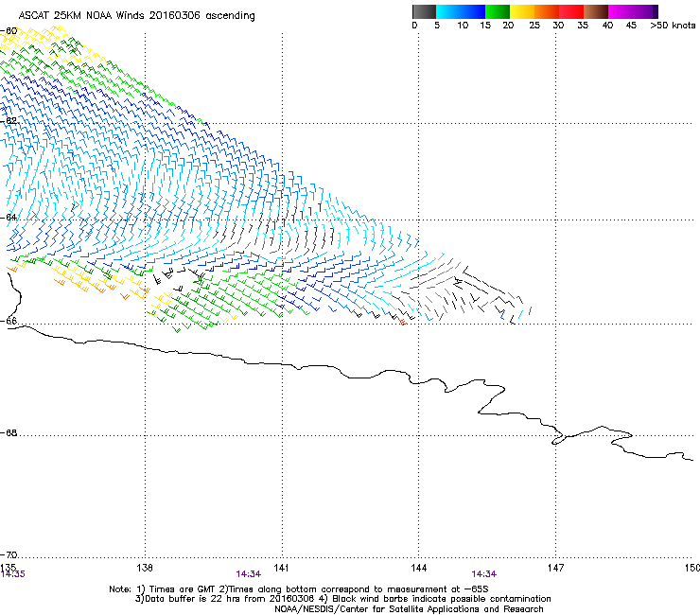The height and width of the screenshot is (615, 700).
Task: Click the green 15-20 knots color swatch
Action: tap(498, 11)
